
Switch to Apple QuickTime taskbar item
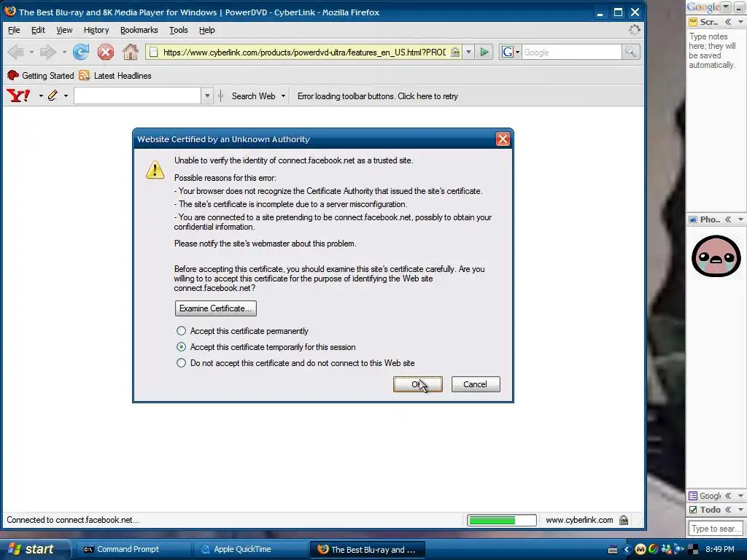pyautogui.click(x=249, y=550)
